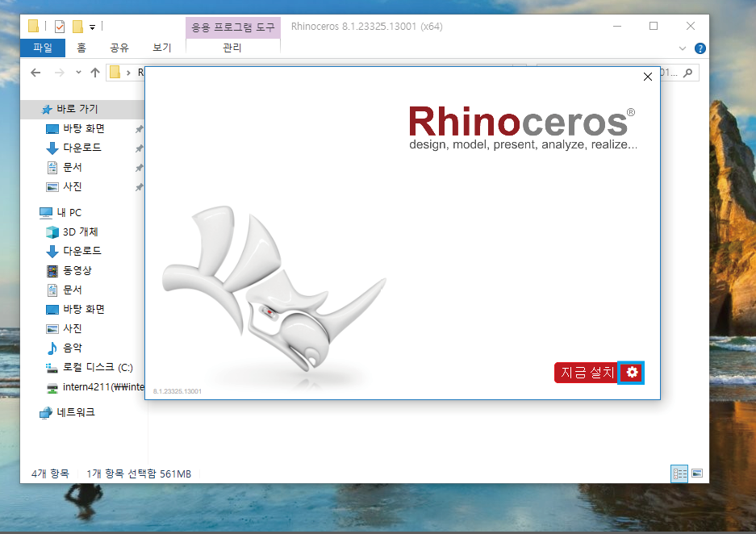Go up one folder level arrow
The height and width of the screenshot is (534, 756).
point(95,73)
